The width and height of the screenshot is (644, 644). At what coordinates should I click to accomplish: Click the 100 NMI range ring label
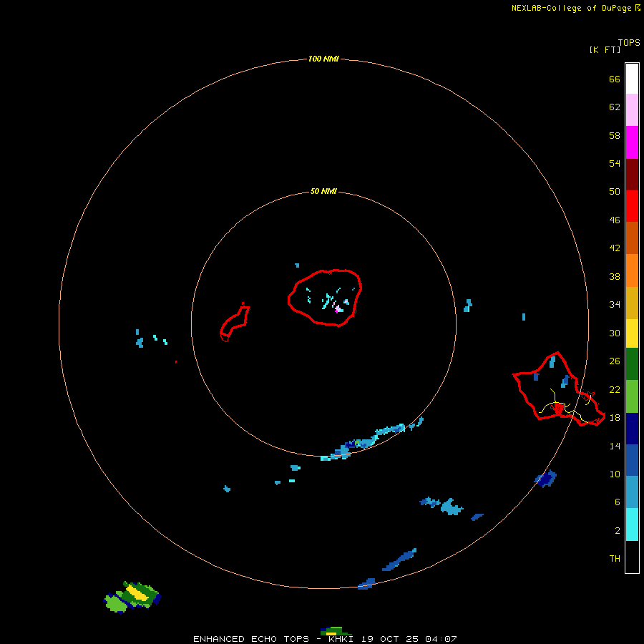pyautogui.click(x=323, y=59)
